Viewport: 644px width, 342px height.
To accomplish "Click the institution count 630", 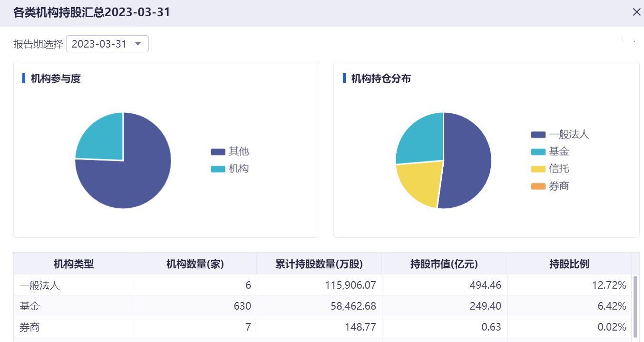I will pyautogui.click(x=243, y=306).
